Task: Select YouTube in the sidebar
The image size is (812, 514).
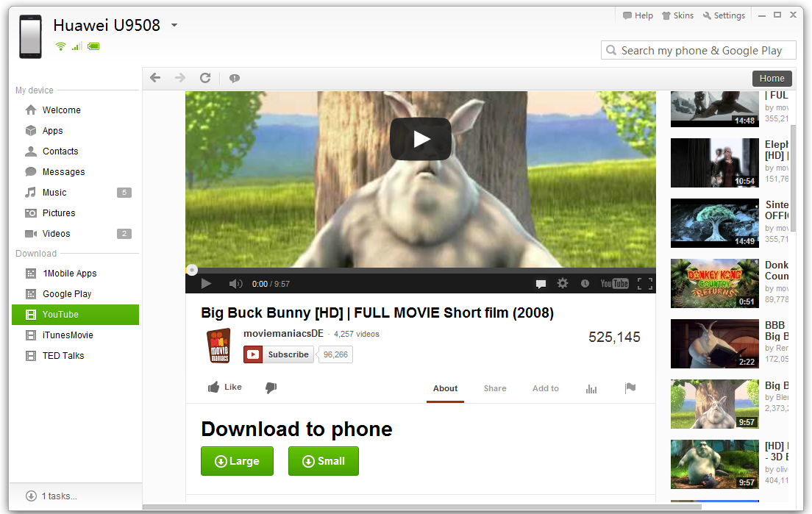Action: pyautogui.click(x=76, y=315)
